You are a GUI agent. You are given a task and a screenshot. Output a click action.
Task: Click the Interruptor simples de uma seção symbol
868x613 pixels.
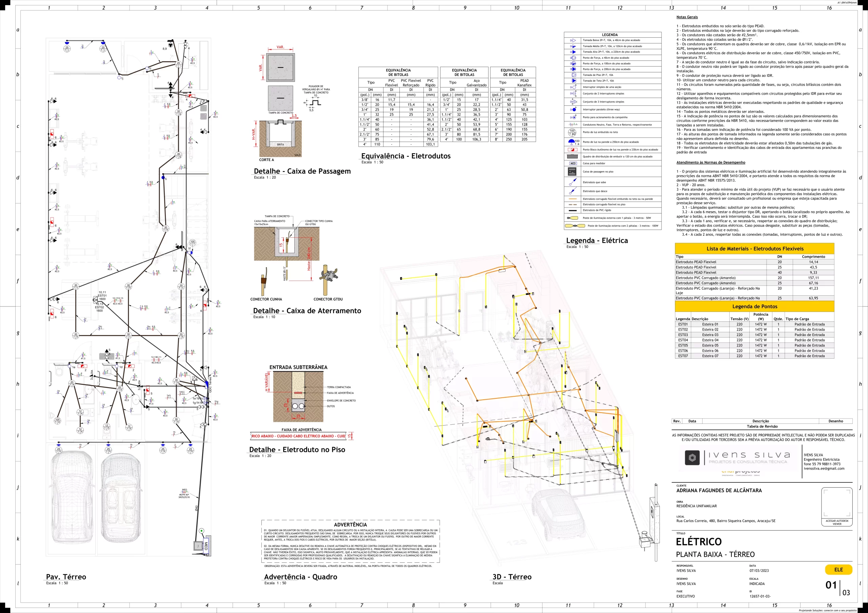[x=573, y=87]
